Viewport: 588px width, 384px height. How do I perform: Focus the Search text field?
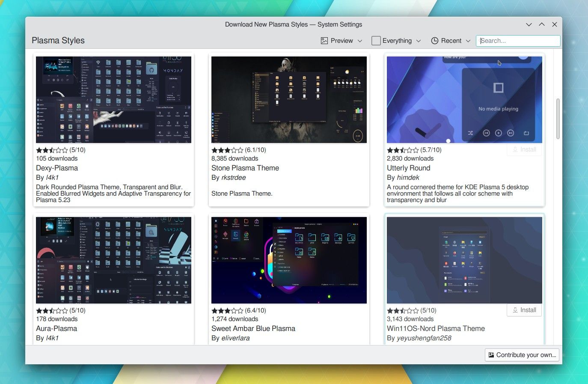pyautogui.click(x=518, y=41)
